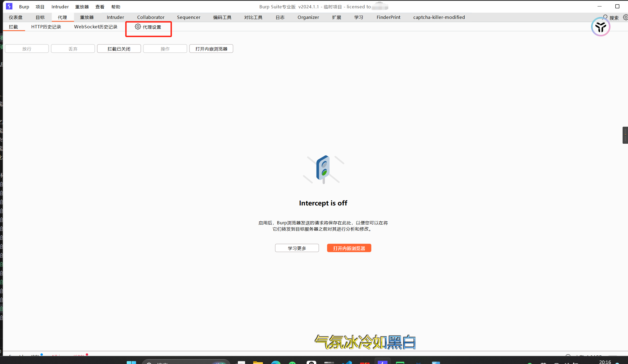The image size is (628, 364).
Task: Select the 拦截 sub-tab
Action: (13, 27)
